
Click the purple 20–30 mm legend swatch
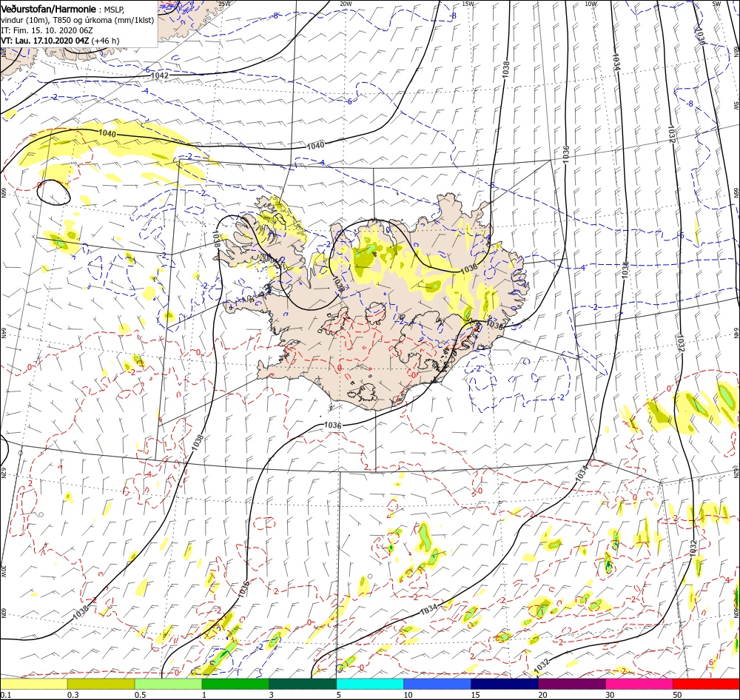point(571,684)
